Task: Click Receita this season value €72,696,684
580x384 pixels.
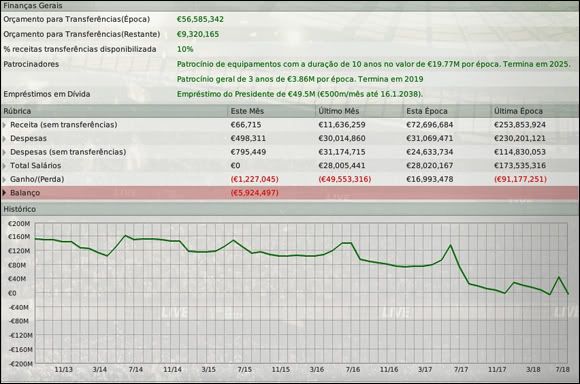Action: (429, 125)
